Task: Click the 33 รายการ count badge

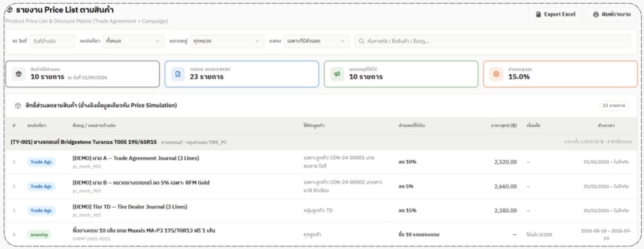Action: (614, 105)
